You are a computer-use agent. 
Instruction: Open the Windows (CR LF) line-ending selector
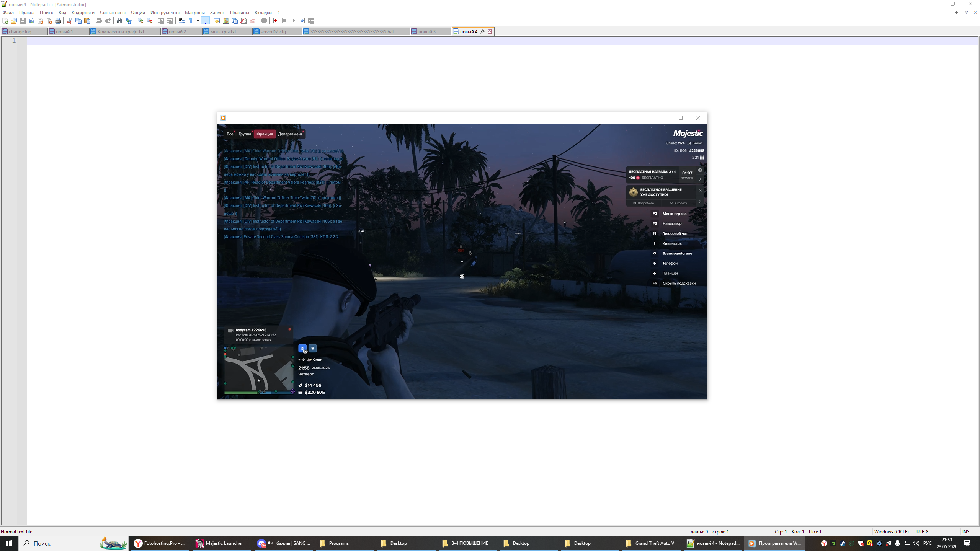click(891, 531)
